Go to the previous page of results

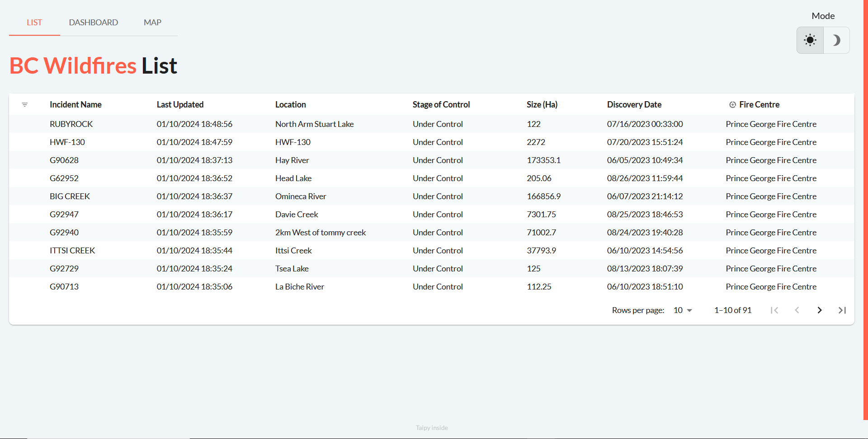[797, 310]
